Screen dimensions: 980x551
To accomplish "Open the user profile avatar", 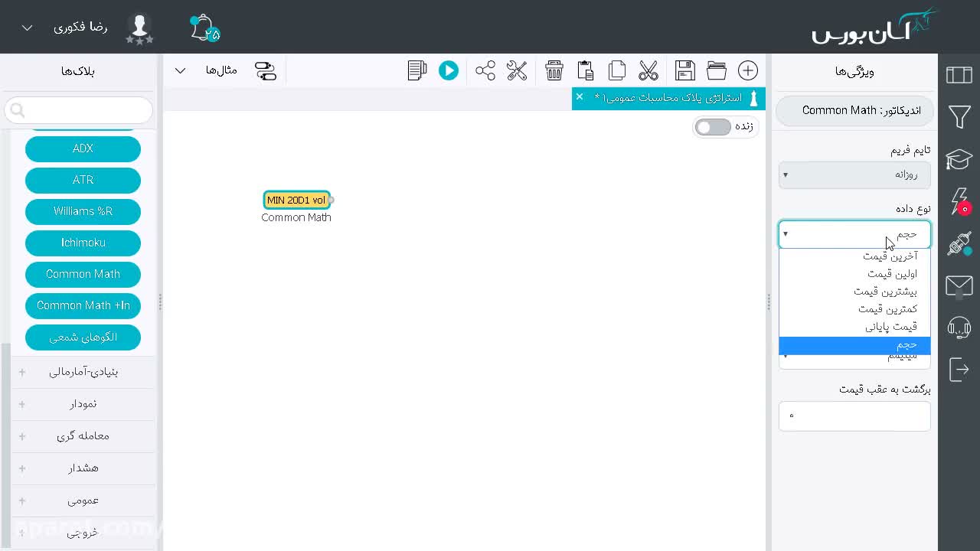I will pyautogui.click(x=139, y=28).
